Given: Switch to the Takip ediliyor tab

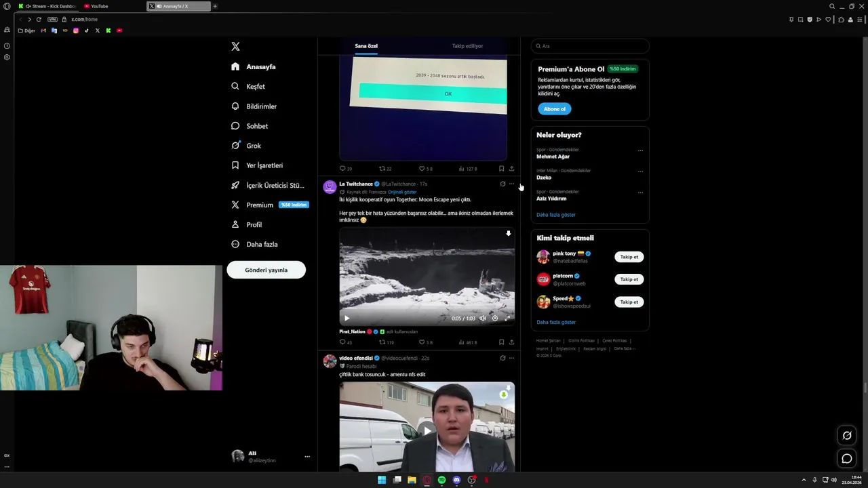Looking at the screenshot, I should point(467,46).
